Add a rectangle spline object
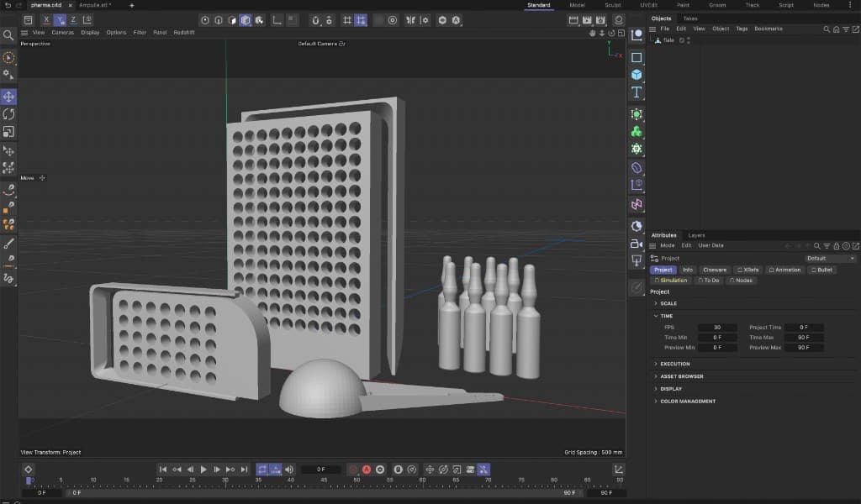The height and width of the screenshot is (504, 861). (x=637, y=57)
